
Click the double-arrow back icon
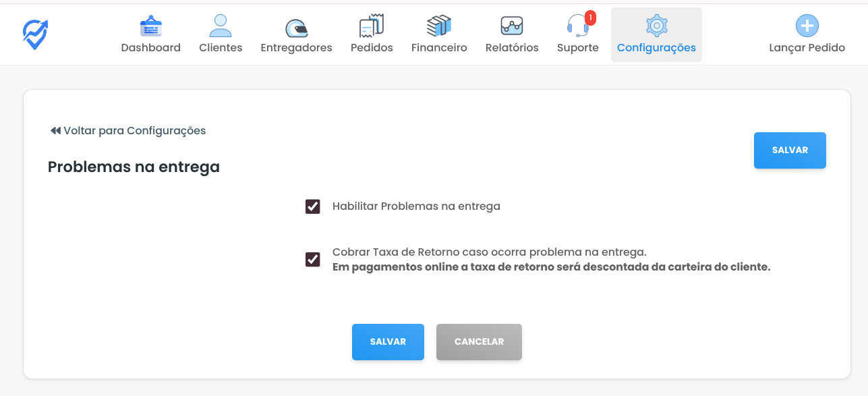55,131
